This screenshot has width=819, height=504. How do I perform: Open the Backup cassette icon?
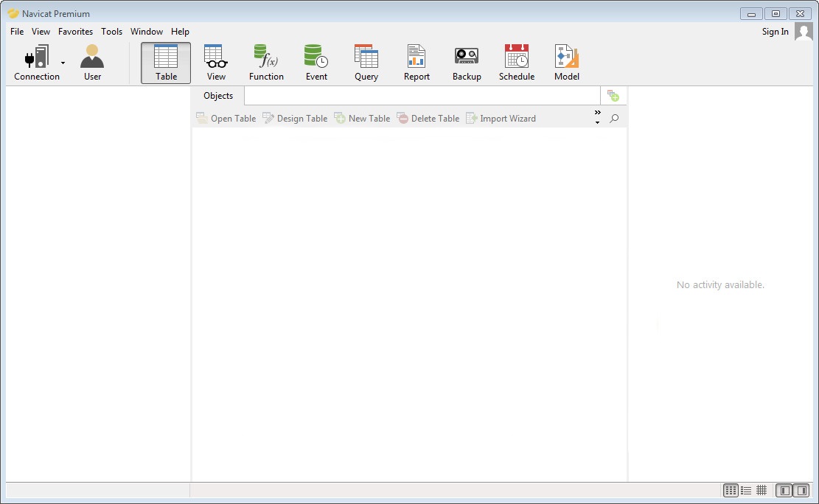[x=467, y=57]
